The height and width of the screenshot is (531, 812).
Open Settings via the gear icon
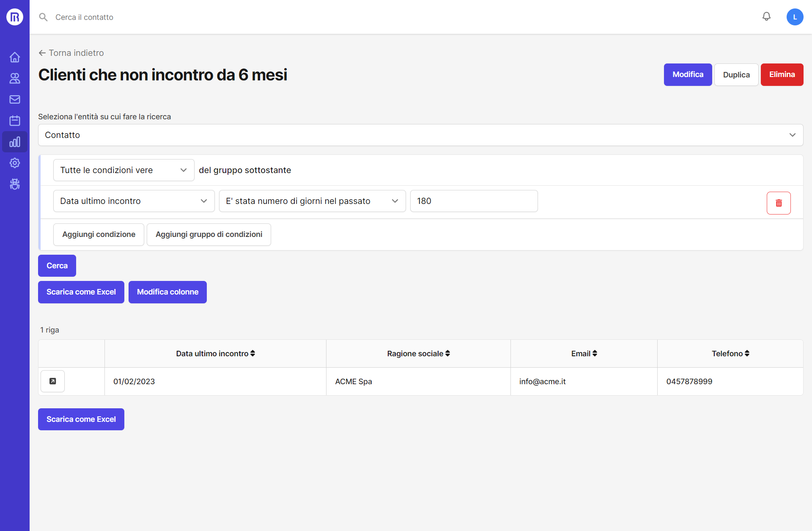pos(15,163)
